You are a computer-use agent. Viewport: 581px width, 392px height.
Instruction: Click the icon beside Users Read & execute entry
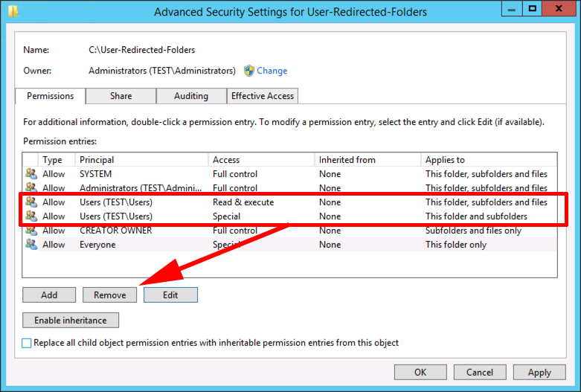[x=31, y=202]
